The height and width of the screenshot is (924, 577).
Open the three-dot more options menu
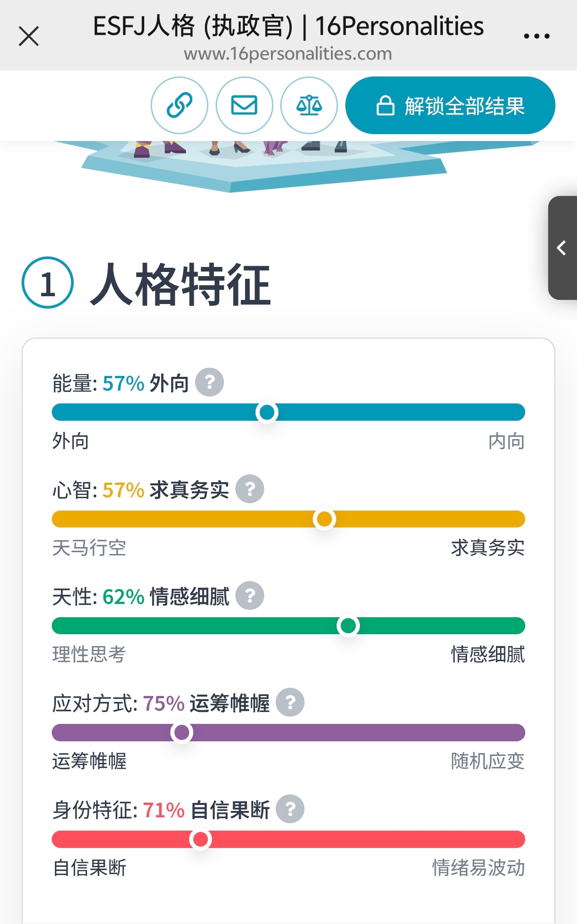pos(536,36)
